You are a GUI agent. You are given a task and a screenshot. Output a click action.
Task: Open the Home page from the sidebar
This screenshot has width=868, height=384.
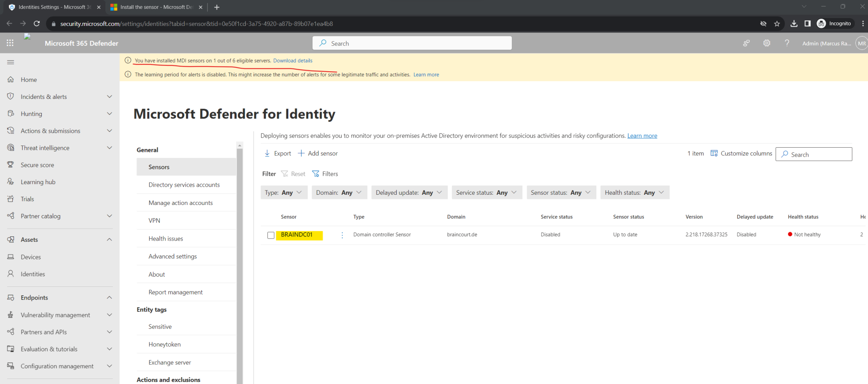coord(28,79)
